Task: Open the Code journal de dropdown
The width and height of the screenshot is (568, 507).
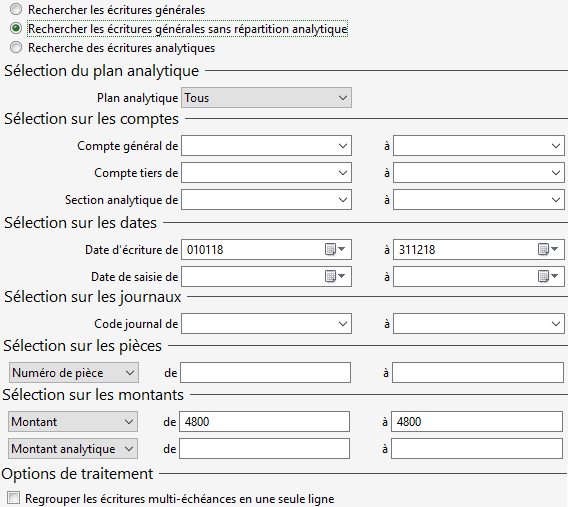Action: click(x=266, y=324)
